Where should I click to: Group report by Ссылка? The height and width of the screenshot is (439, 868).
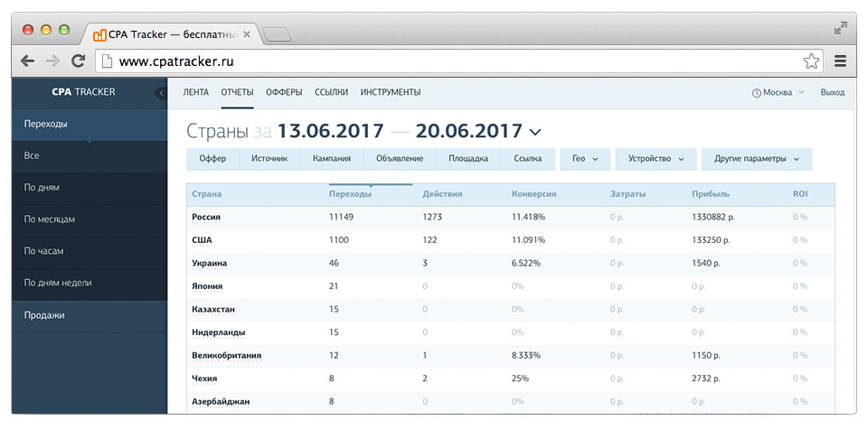[527, 159]
